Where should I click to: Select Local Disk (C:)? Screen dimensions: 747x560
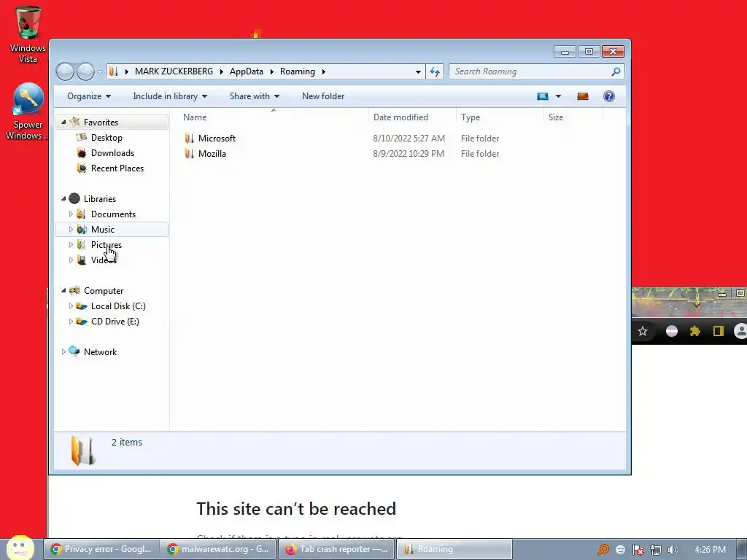[118, 306]
